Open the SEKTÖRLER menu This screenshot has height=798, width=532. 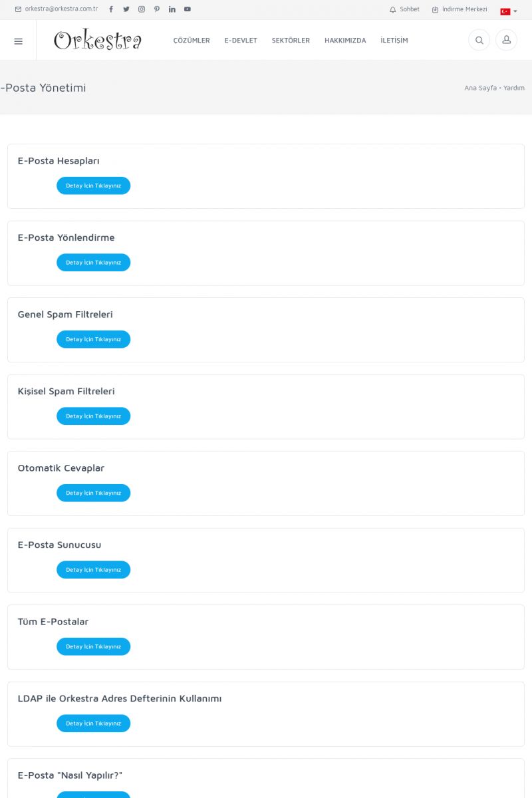(x=291, y=41)
